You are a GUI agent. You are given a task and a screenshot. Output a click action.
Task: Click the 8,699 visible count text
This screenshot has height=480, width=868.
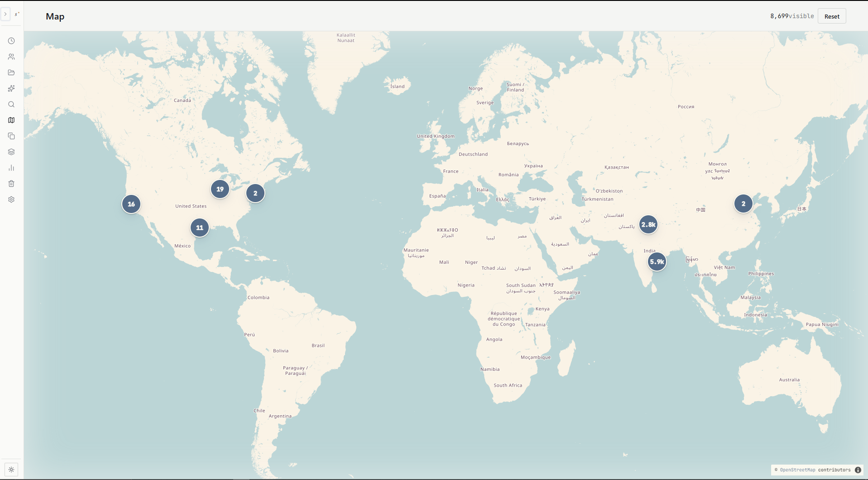point(792,16)
